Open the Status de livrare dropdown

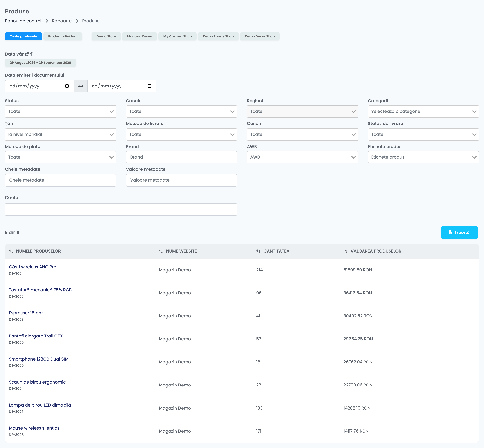click(423, 135)
